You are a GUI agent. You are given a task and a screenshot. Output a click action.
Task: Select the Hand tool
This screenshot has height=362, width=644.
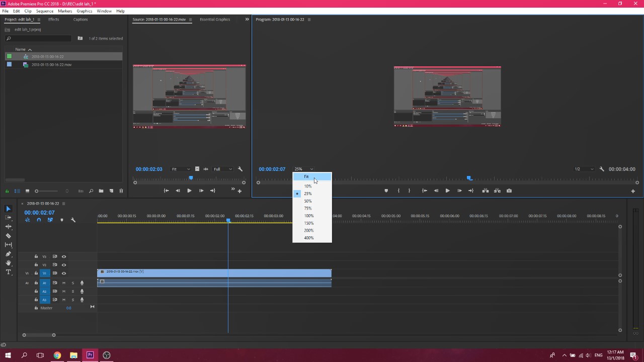coord(8,263)
